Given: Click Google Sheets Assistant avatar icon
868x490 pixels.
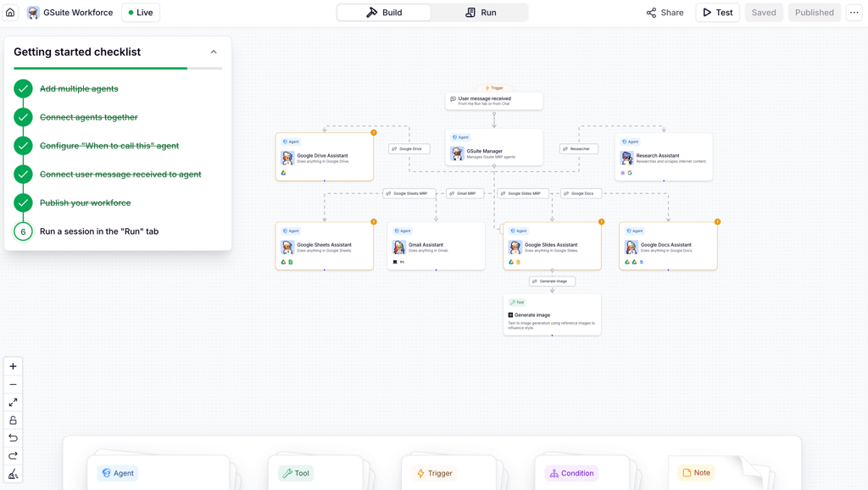Looking at the screenshot, I should pyautogui.click(x=287, y=247).
